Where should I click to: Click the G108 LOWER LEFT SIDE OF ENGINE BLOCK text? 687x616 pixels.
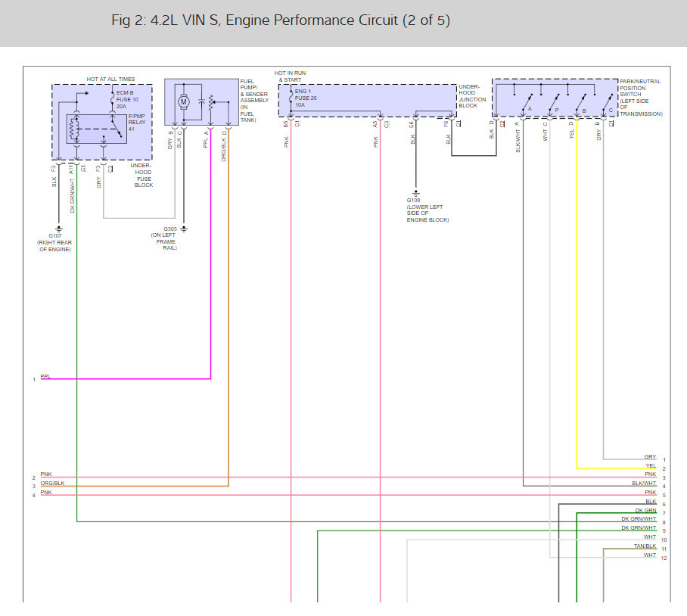pyautogui.click(x=427, y=210)
